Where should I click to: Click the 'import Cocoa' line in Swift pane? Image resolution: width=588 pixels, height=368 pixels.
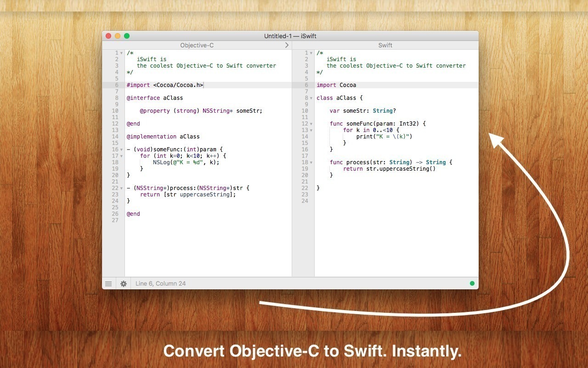click(336, 85)
